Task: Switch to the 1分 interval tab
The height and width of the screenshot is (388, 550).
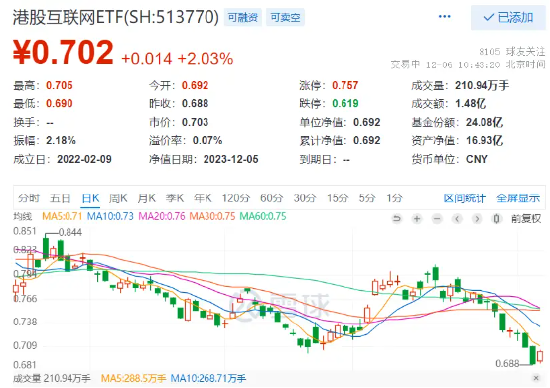Action: tap(394, 198)
